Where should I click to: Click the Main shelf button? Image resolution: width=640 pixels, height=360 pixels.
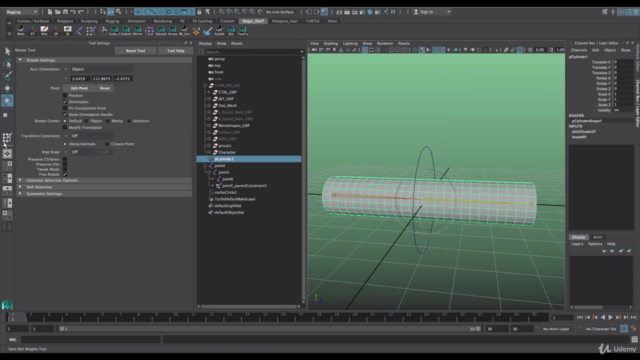click(21, 31)
